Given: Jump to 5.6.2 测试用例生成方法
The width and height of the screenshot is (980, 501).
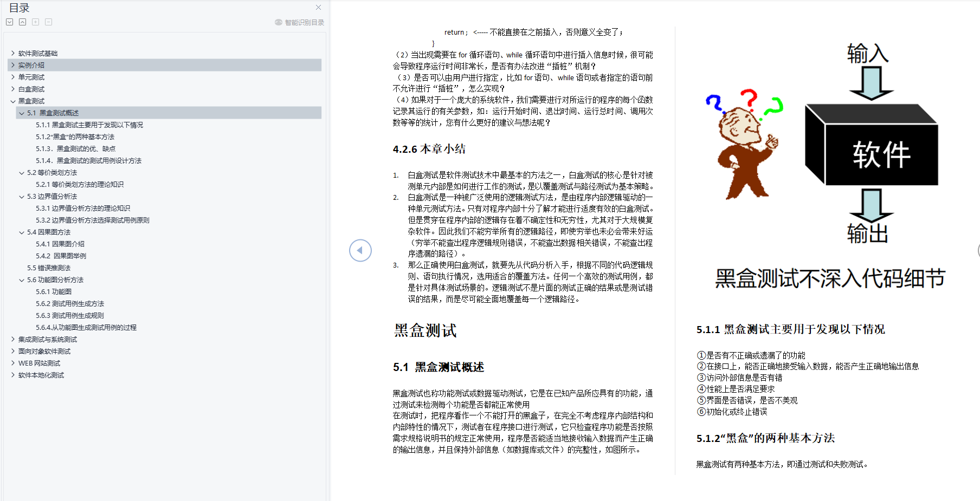Looking at the screenshot, I should 69,303.
